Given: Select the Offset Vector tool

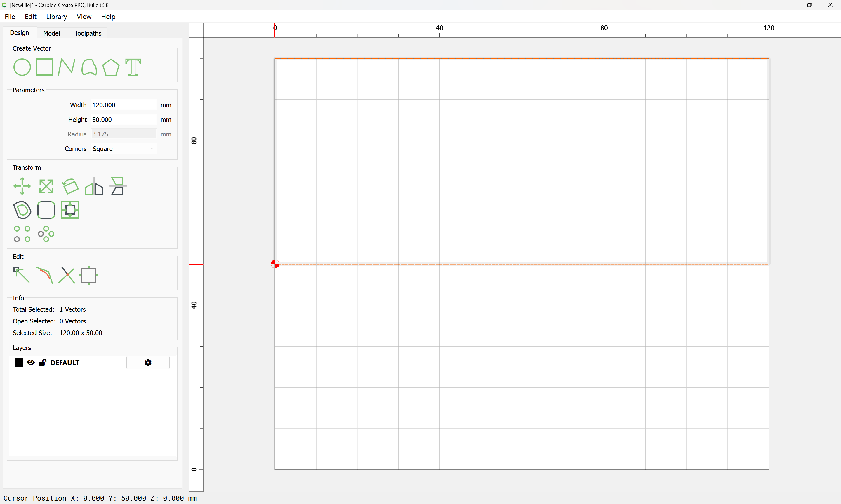Looking at the screenshot, I should tap(22, 210).
